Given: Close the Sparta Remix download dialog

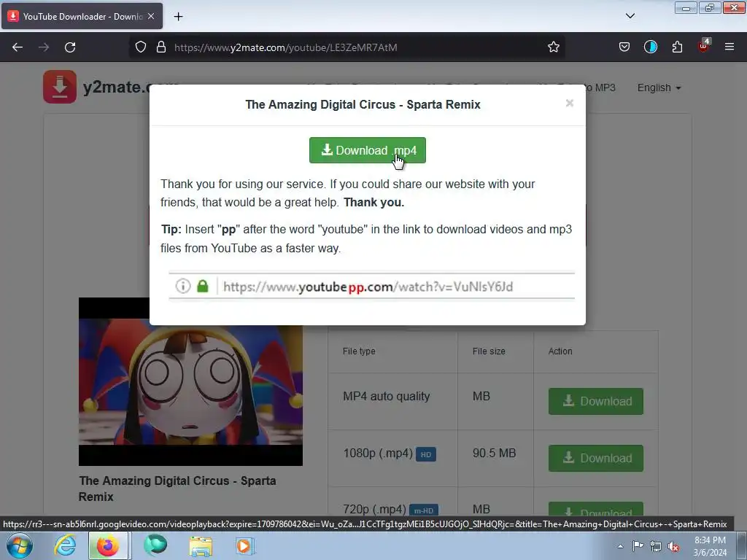Looking at the screenshot, I should tap(569, 103).
